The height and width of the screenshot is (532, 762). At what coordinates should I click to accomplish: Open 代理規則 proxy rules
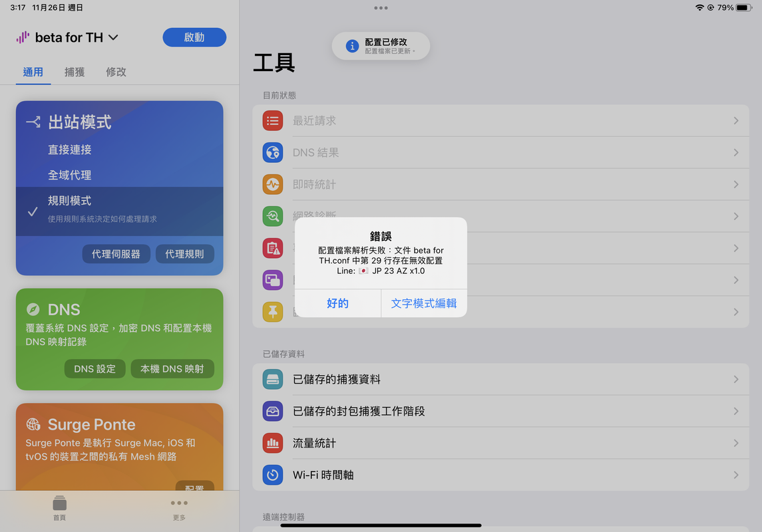point(184,254)
